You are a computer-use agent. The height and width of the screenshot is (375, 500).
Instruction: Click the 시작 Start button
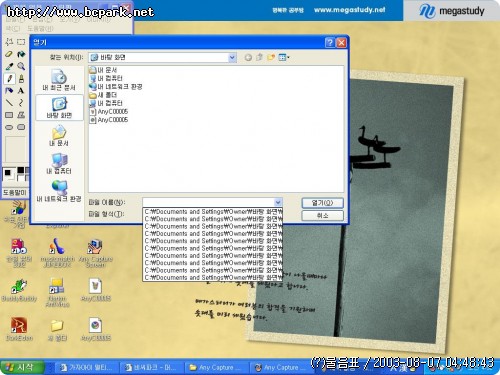(x=22, y=367)
